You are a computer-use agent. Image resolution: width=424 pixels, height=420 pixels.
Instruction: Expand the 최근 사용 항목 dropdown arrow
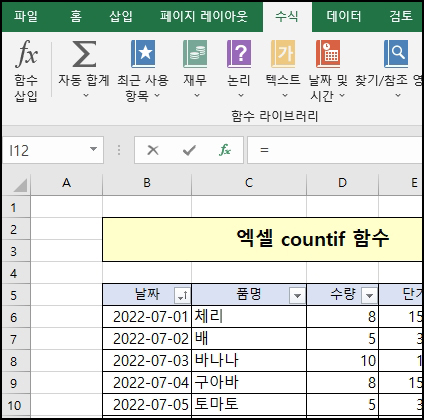157,96
